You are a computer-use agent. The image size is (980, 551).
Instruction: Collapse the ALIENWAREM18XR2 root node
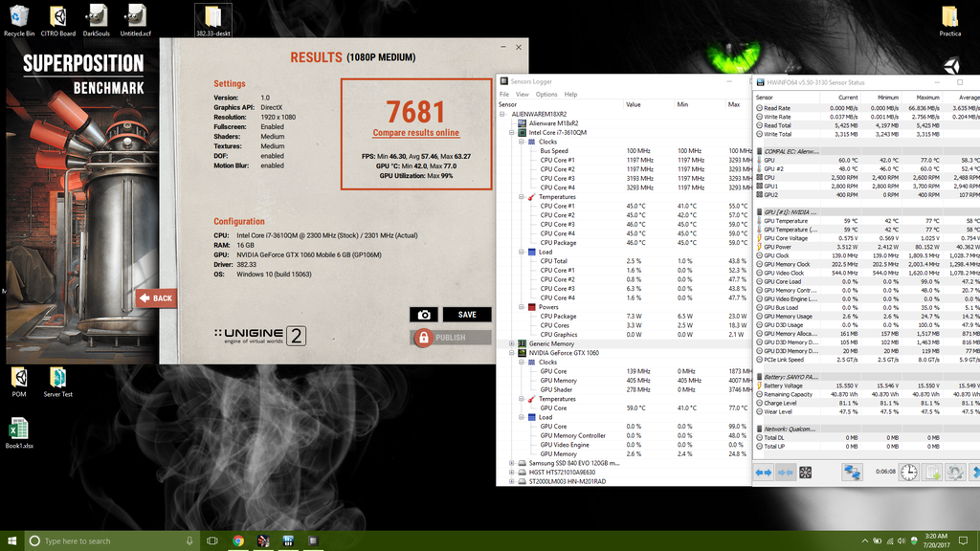(502, 115)
